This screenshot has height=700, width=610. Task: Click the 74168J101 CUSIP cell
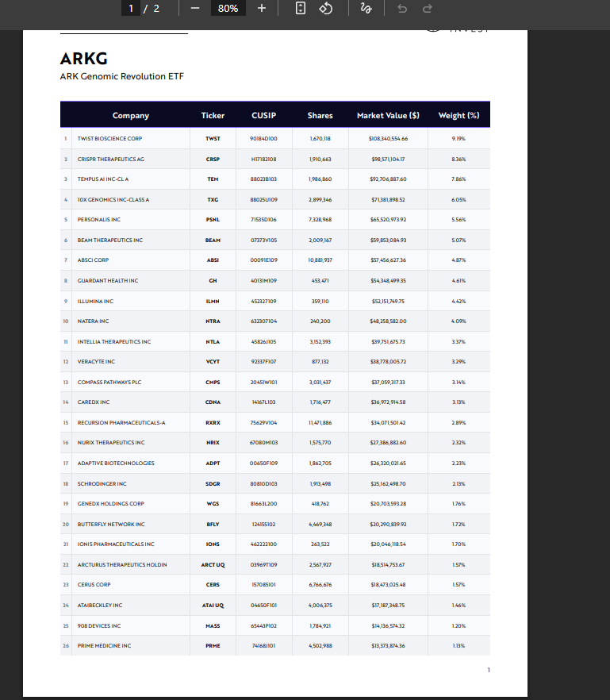point(263,646)
